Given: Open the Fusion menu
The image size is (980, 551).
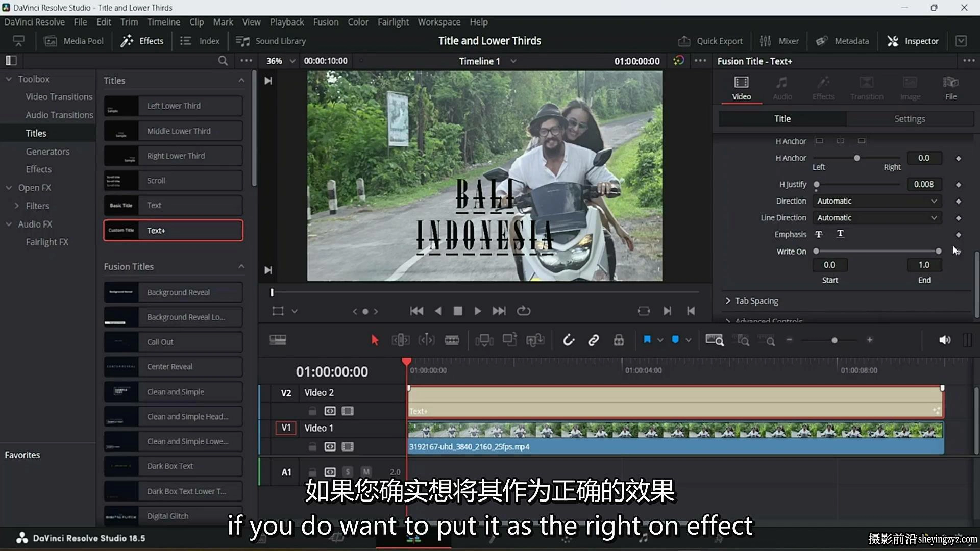Looking at the screenshot, I should (x=326, y=22).
